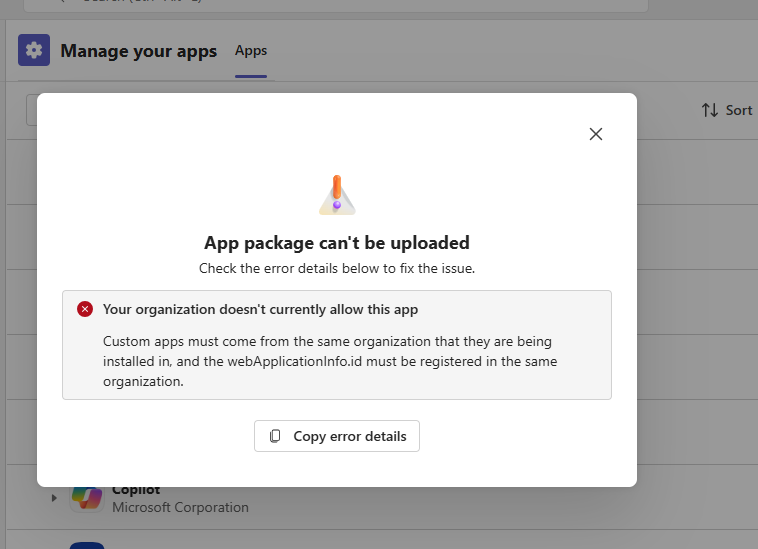Select the Copilot app icon
Image resolution: width=758 pixels, height=549 pixels.
(x=87, y=498)
